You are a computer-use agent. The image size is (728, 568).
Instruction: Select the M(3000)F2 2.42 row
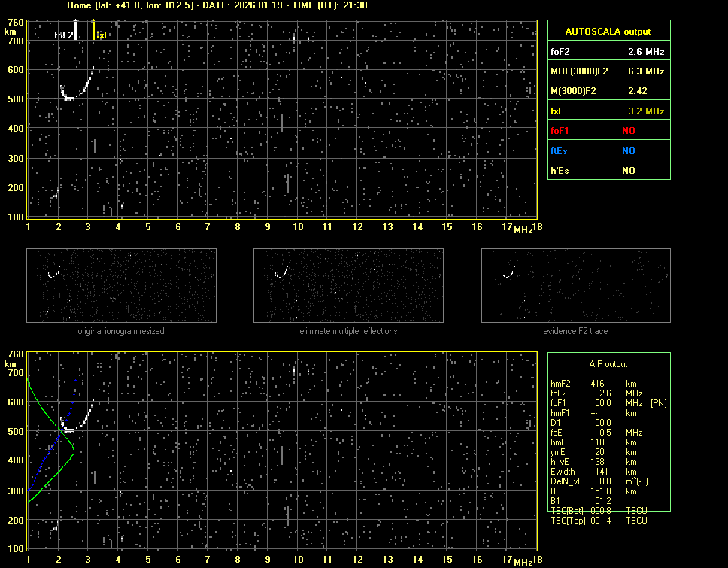tap(608, 91)
